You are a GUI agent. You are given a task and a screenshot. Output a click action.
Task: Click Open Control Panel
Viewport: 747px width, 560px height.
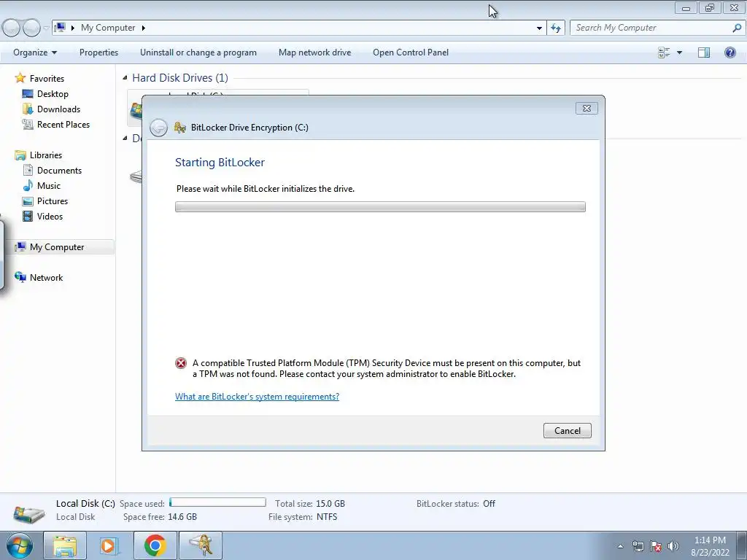[x=411, y=52]
